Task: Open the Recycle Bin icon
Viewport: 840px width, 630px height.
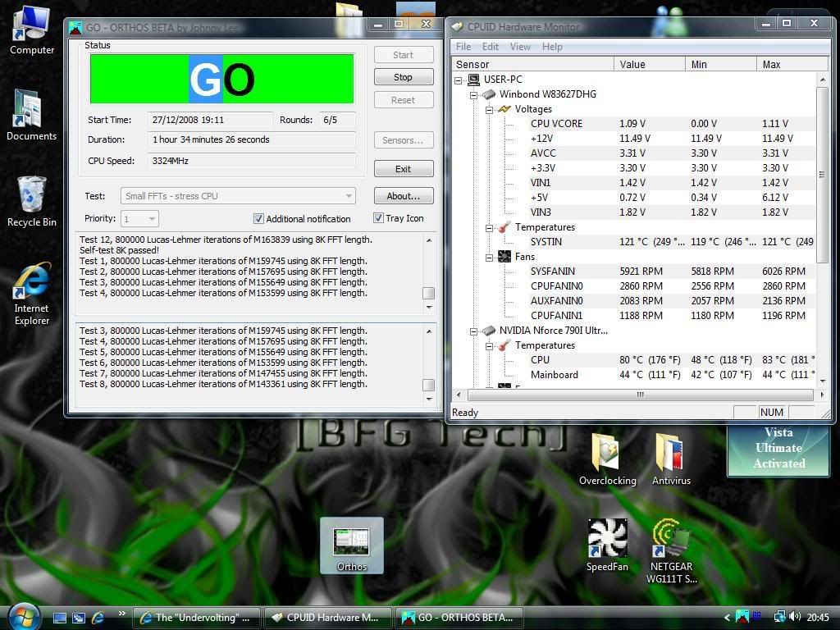Action: click(x=32, y=201)
